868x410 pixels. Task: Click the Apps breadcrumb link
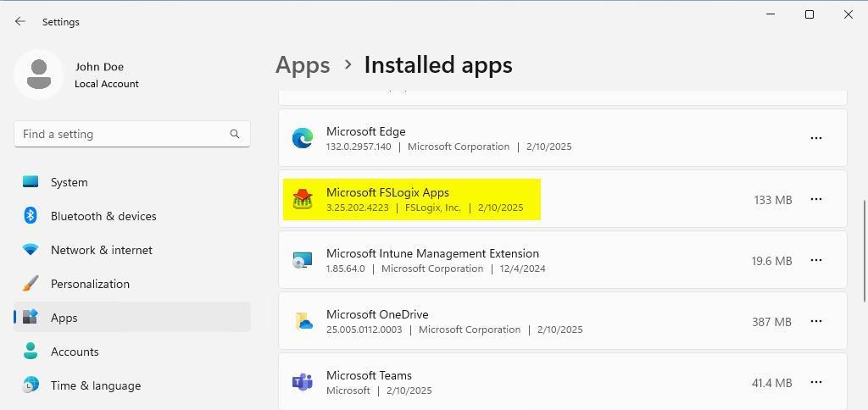coord(303,65)
